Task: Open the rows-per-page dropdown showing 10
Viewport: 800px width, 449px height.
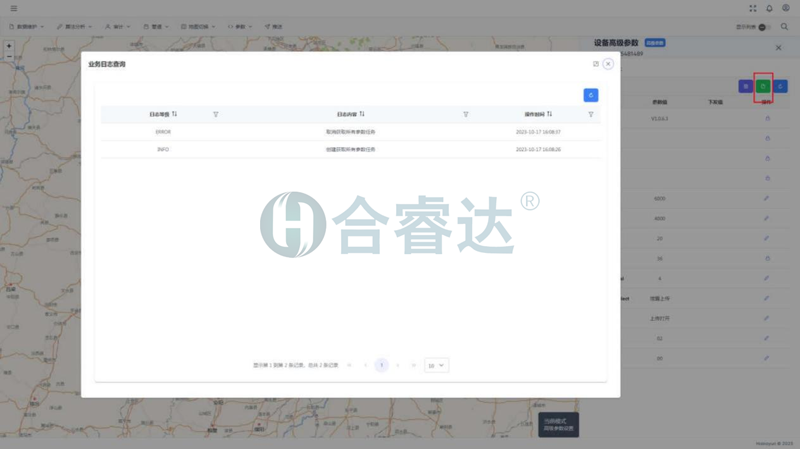Action: (436, 365)
